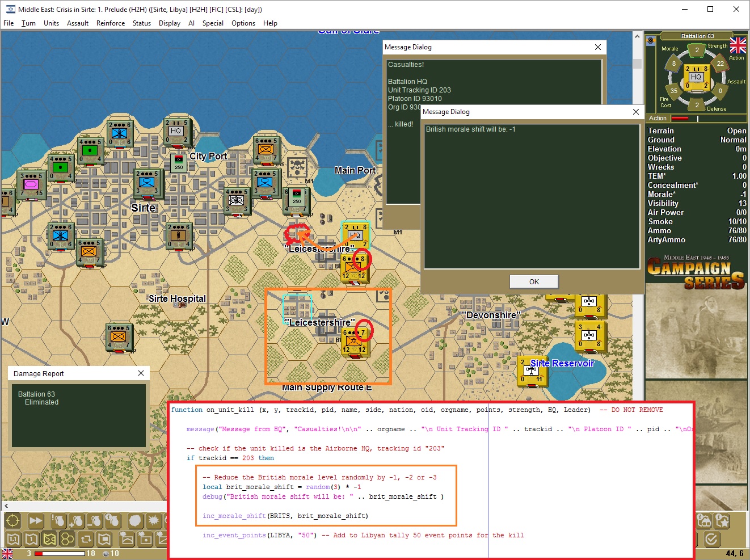
Task: Click the star info icon
Action: pyautogui.click(x=722, y=520)
